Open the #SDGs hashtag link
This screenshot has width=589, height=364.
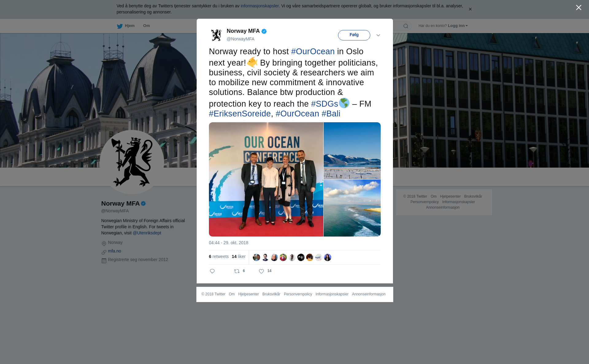point(324,104)
